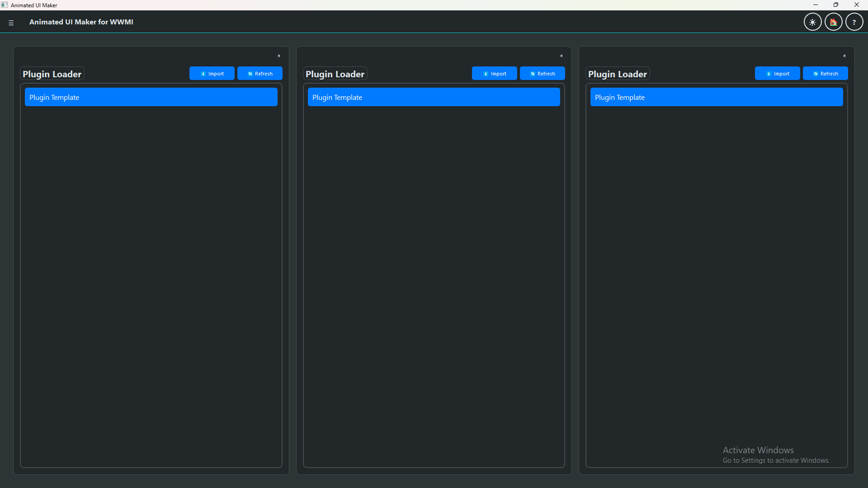Select Plugin Template in the middle loader
This screenshot has height=488, width=868.
[434, 97]
